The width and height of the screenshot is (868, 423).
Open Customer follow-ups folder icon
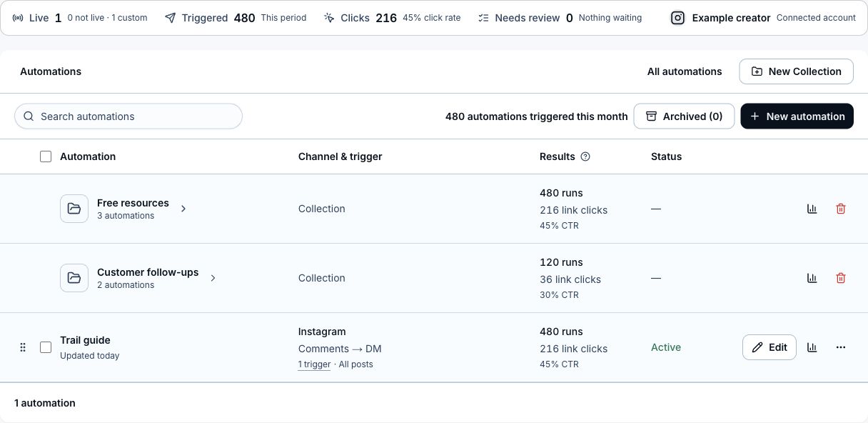(74, 278)
